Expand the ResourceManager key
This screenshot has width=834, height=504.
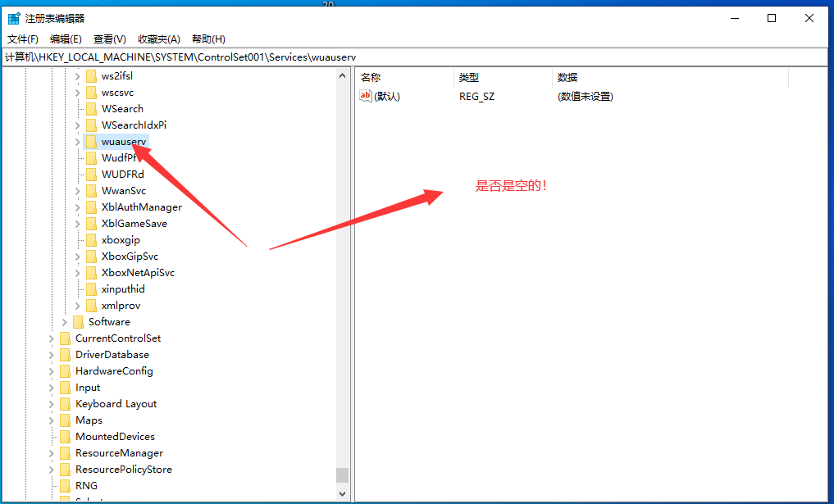click(x=52, y=453)
